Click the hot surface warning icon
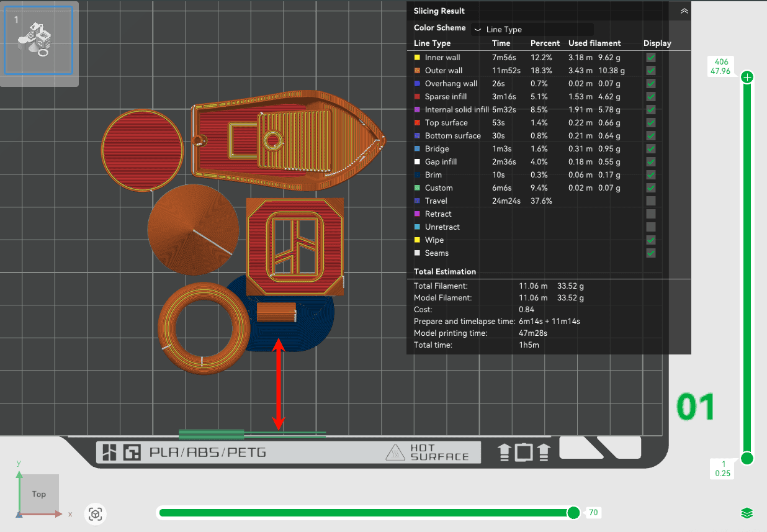767x532 pixels. [396, 453]
